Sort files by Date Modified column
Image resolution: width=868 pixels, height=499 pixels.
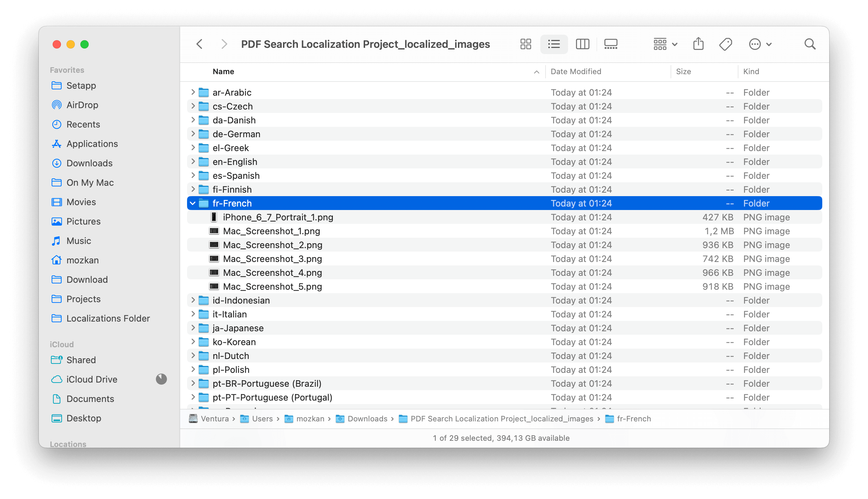pos(575,71)
